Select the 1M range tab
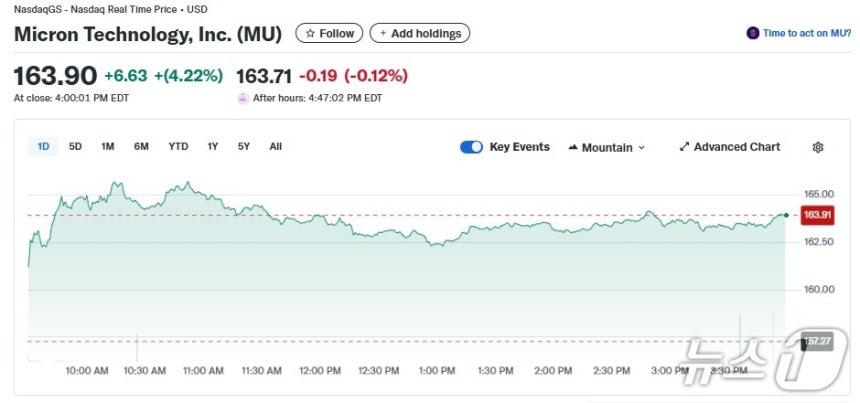The height and width of the screenshot is (403, 860). coord(107,147)
